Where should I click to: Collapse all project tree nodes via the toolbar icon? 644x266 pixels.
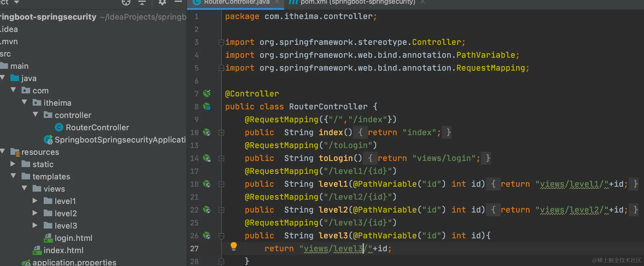142,2
